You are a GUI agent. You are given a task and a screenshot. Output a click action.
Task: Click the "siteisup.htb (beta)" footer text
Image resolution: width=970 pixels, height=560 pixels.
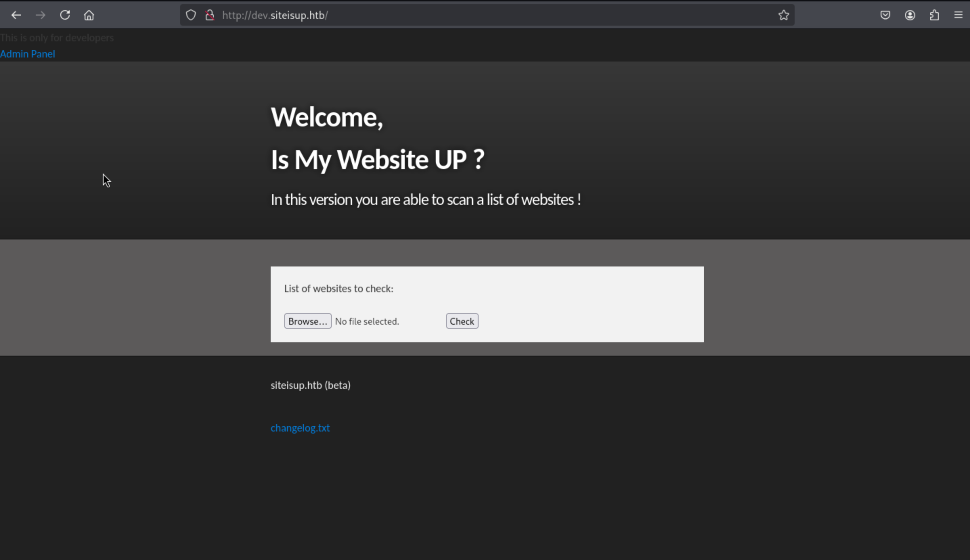(310, 386)
